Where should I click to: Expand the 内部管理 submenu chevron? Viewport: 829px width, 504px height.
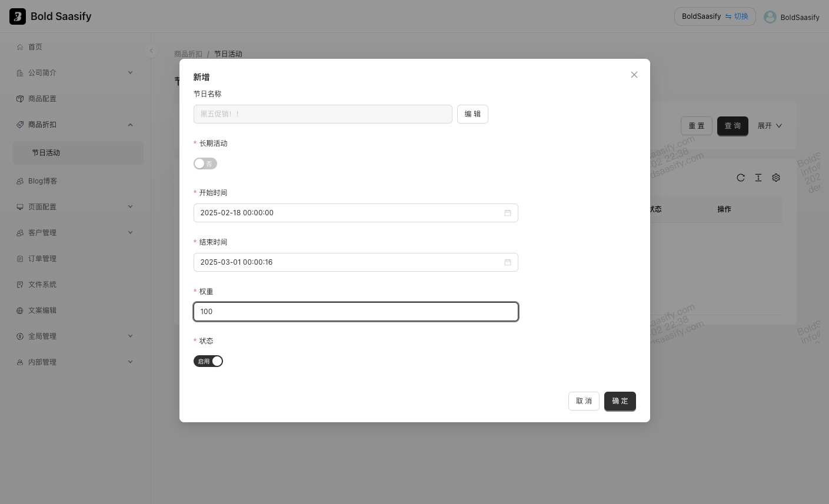(x=131, y=362)
